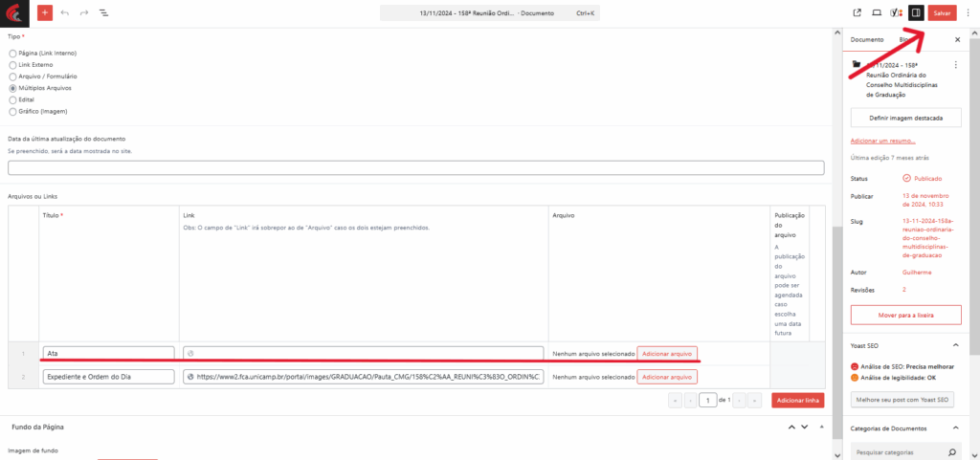The image size is (980, 460).
Task: Collapse the Categorias de Documentos panel
Action: (x=955, y=427)
